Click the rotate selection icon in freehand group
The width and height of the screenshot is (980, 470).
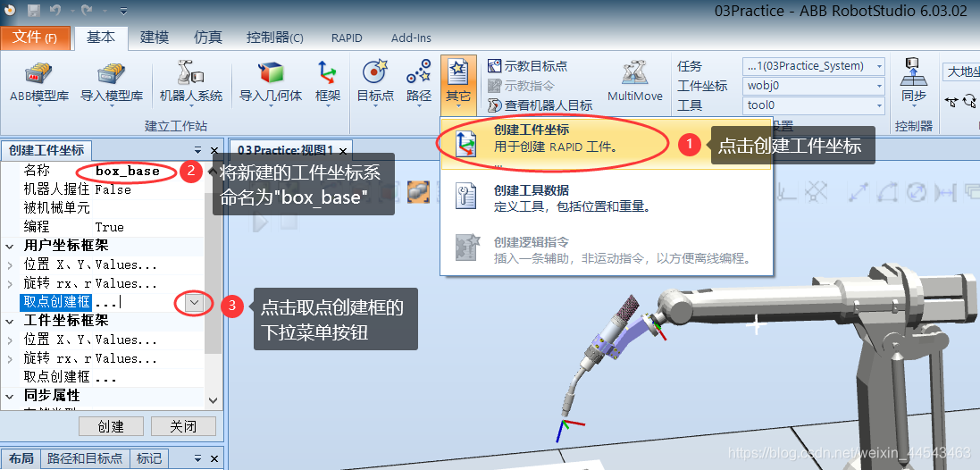[x=970, y=101]
